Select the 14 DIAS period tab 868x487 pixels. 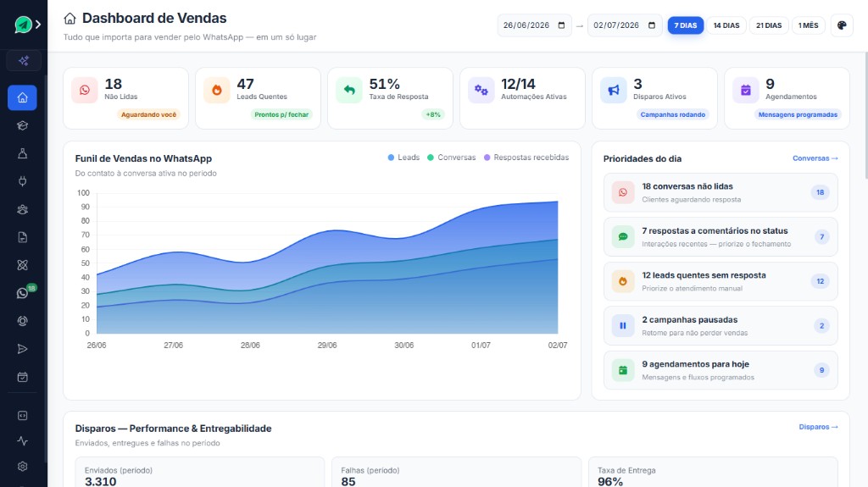click(726, 25)
